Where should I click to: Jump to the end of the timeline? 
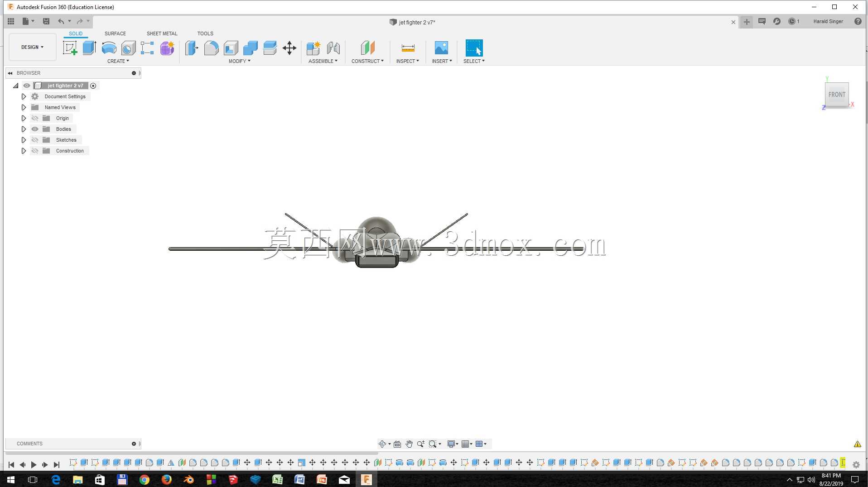pyautogui.click(x=56, y=464)
